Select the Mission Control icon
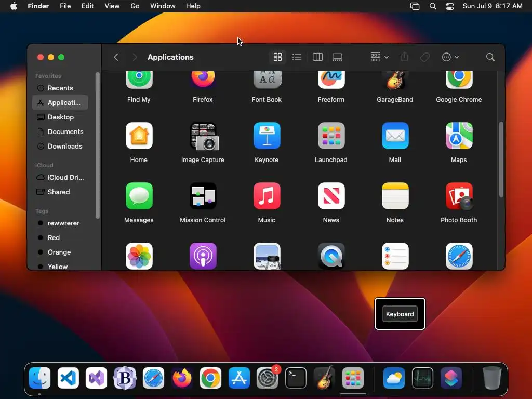The height and width of the screenshot is (399, 532). pos(203,196)
